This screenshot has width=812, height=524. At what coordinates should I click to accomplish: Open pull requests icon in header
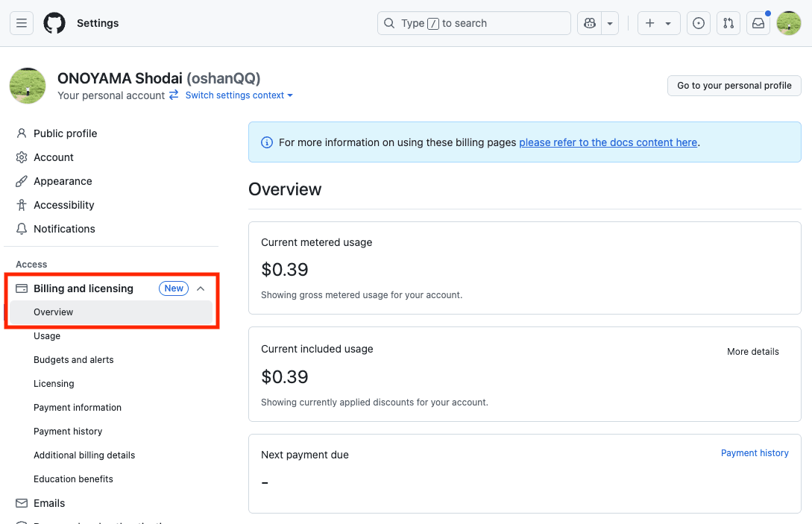pos(728,23)
